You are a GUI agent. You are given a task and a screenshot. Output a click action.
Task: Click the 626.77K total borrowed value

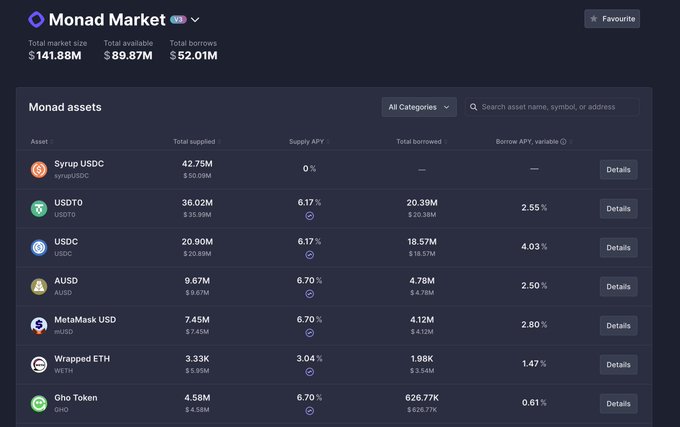422,398
